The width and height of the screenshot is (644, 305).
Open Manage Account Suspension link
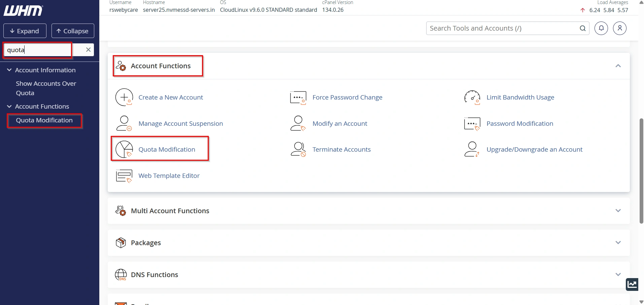(x=180, y=123)
